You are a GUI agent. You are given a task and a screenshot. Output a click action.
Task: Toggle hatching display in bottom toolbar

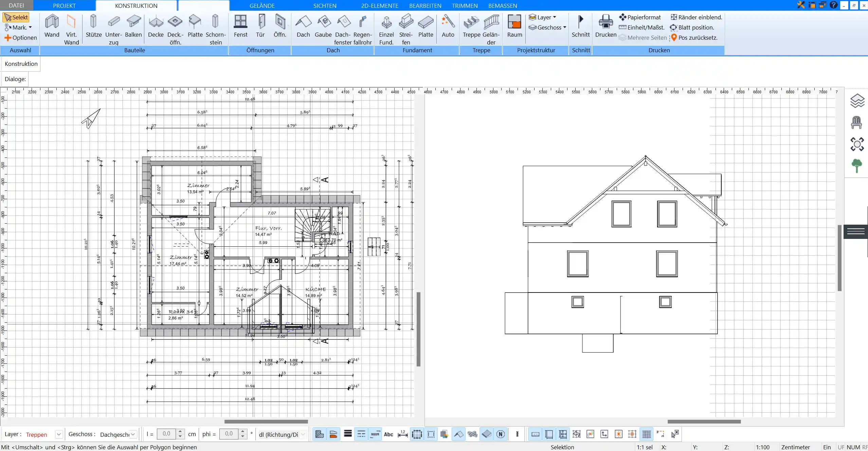coord(319,434)
